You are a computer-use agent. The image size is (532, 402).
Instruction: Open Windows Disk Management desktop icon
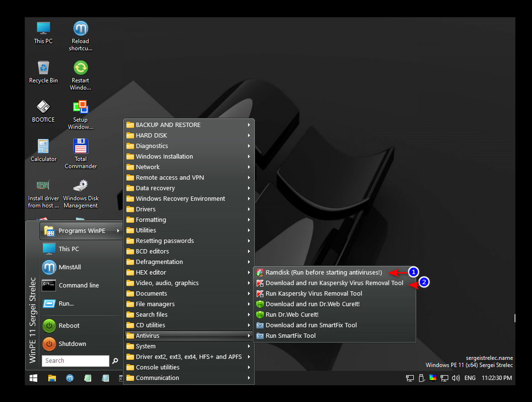coord(80,193)
